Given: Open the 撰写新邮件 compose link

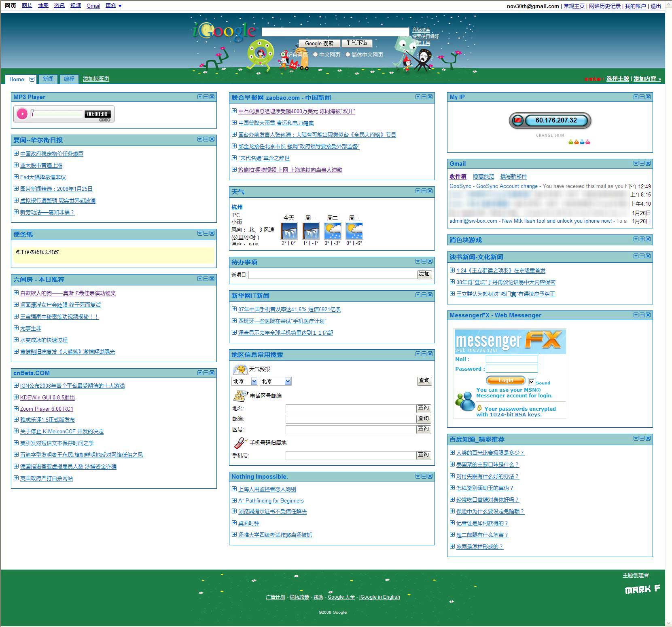Looking at the screenshot, I should point(513,176).
